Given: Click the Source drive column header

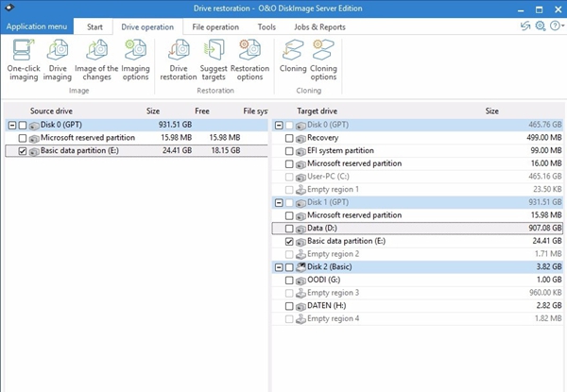Looking at the screenshot, I should (x=51, y=111).
